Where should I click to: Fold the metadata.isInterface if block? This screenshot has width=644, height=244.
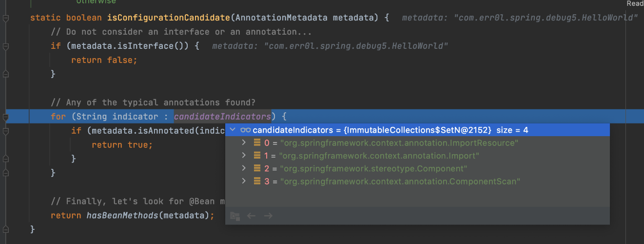(x=6, y=46)
